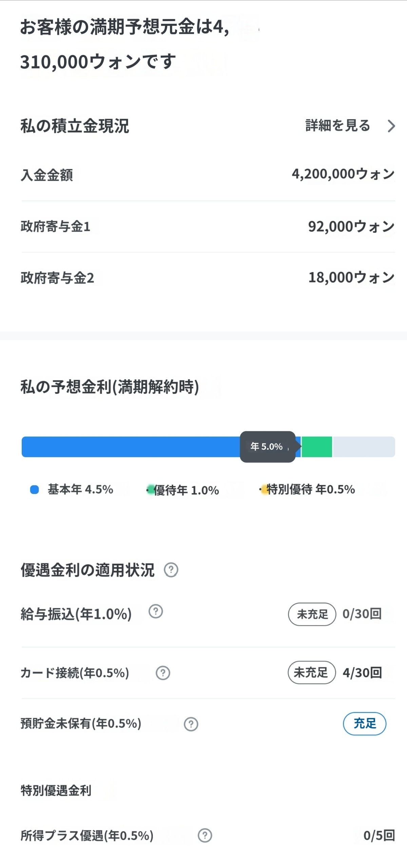Viewport: 407px width, 868px height.
Task: Tap 充足 badge on 預貯金未保有 row
Action: pos(365,723)
